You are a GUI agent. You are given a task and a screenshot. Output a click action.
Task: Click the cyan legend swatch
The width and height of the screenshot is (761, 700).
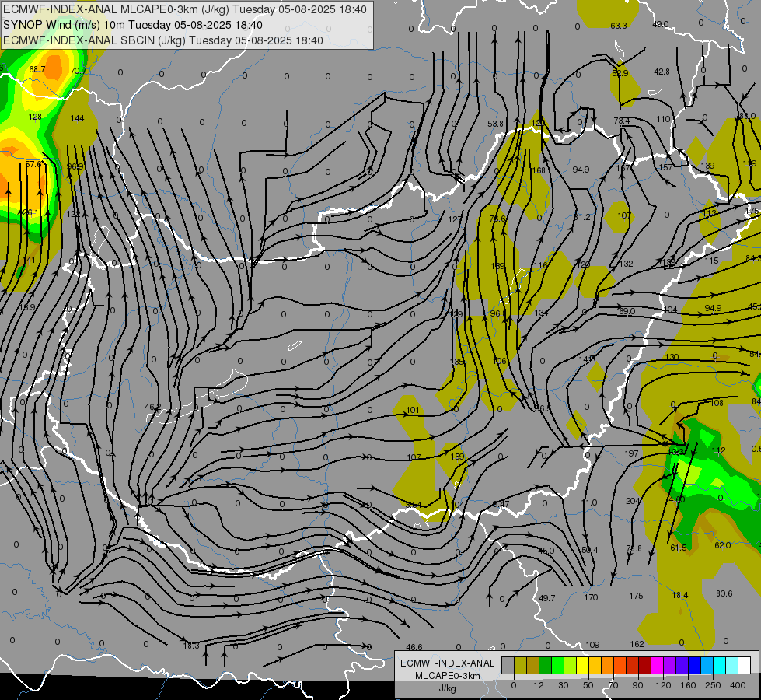coord(719,665)
